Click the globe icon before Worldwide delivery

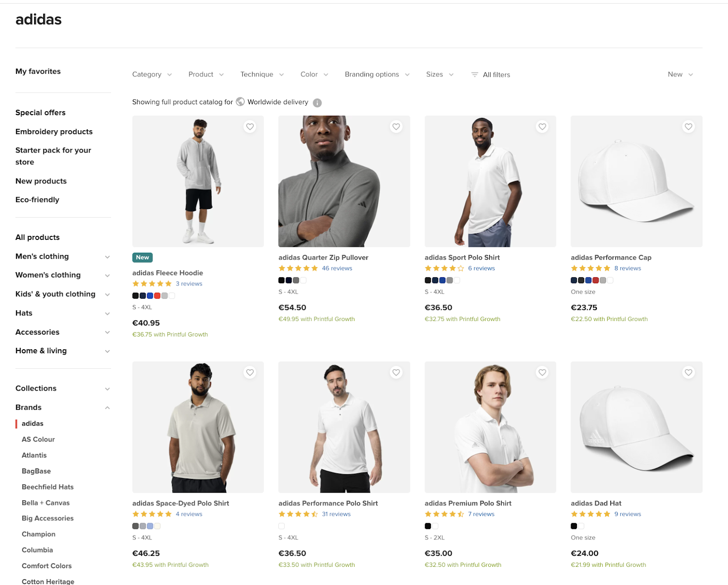240,102
